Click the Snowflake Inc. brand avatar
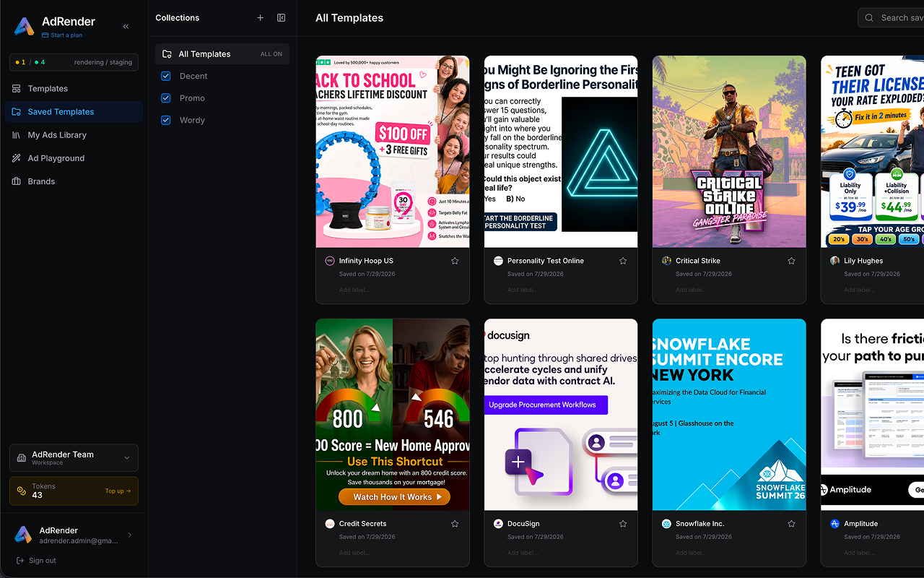 click(666, 524)
